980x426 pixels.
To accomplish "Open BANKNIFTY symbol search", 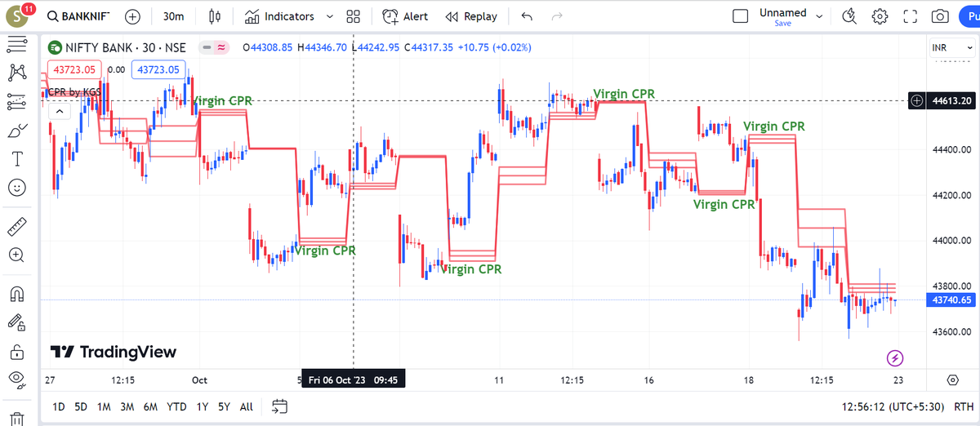I will pyautogui.click(x=78, y=16).
